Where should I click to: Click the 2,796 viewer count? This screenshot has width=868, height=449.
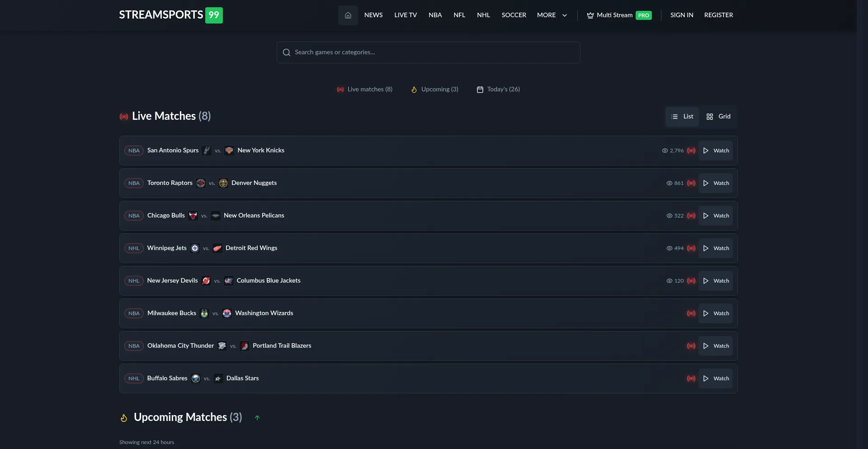tap(677, 151)
